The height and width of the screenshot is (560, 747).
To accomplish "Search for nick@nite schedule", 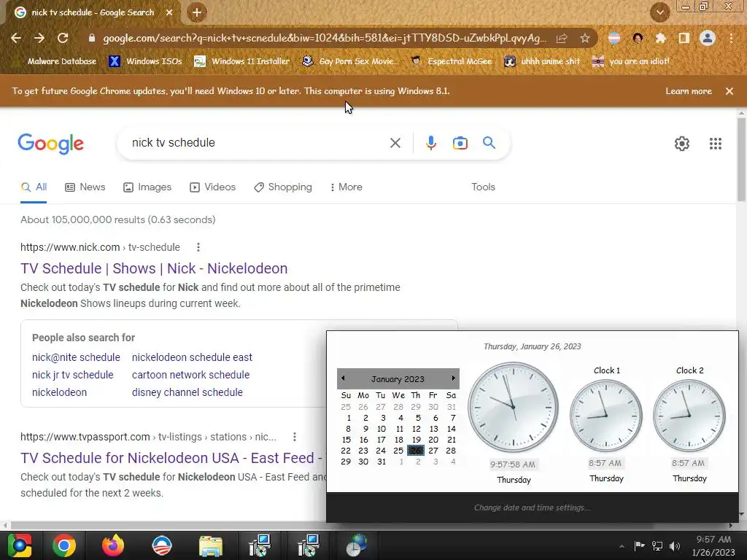I will pos(76,357).
